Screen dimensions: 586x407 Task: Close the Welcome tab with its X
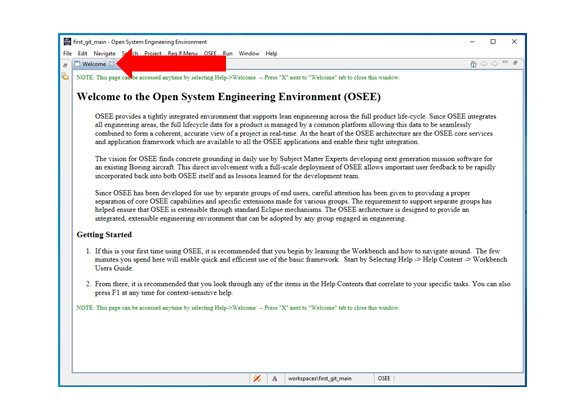point(112,64)
